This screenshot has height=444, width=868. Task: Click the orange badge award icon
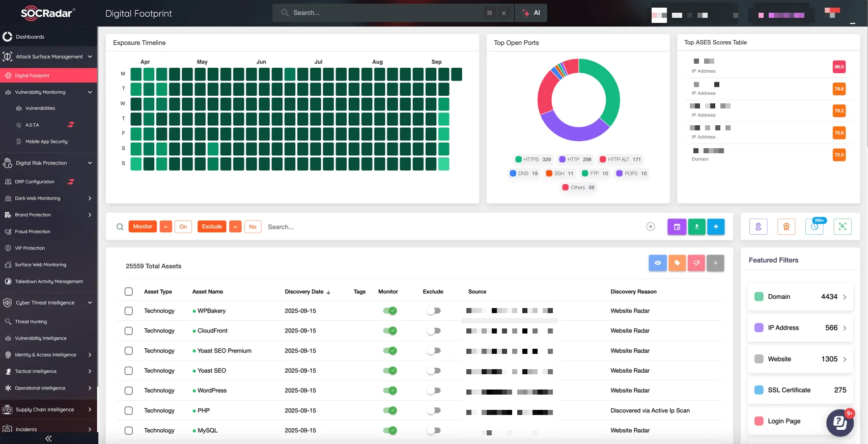click(786, 227)
